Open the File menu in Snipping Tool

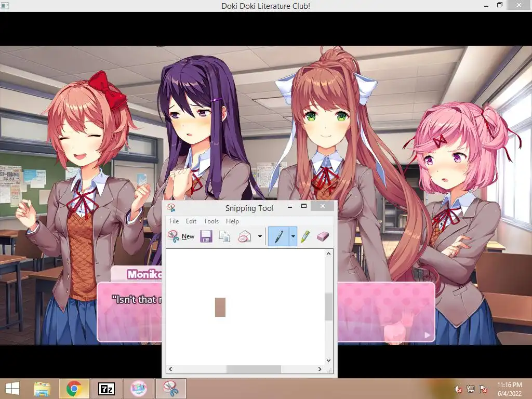point(174,221)
